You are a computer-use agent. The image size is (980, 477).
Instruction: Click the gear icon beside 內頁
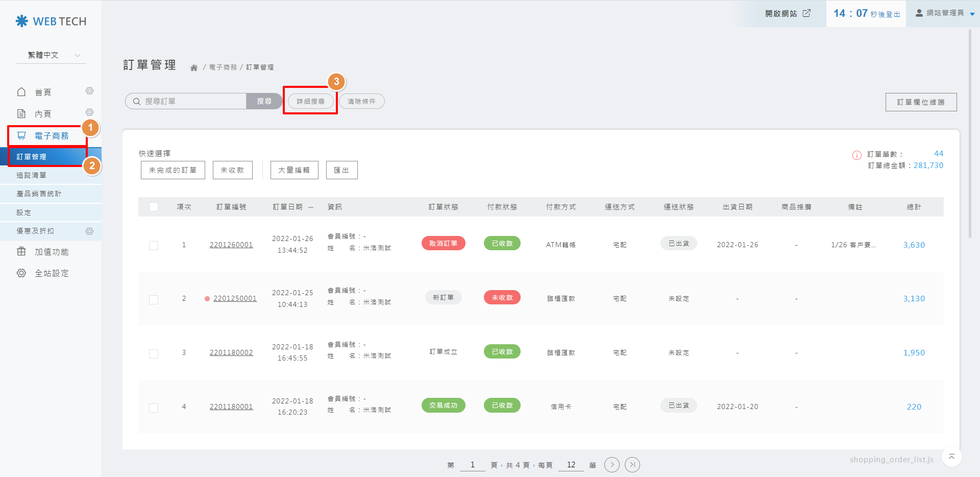click(89, 112)
